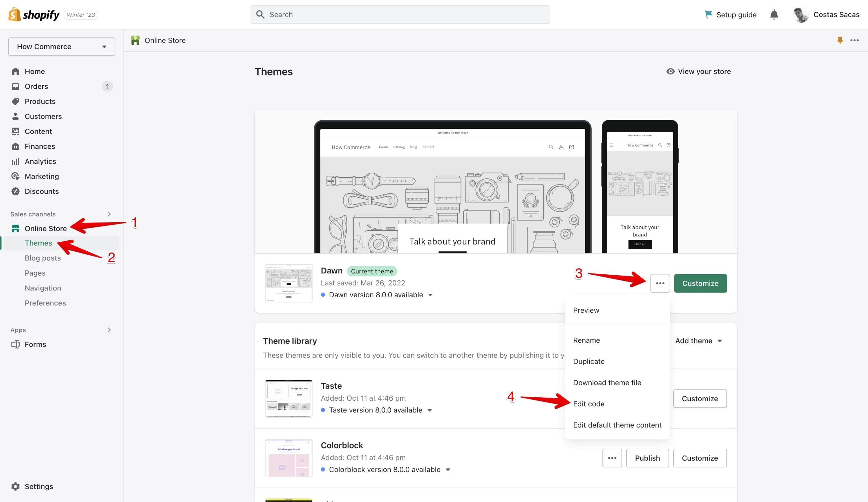This screenshot has height=502, width=868.
Task: Click the Taste theme thumbnail
Action: click(x=289, y=399)
